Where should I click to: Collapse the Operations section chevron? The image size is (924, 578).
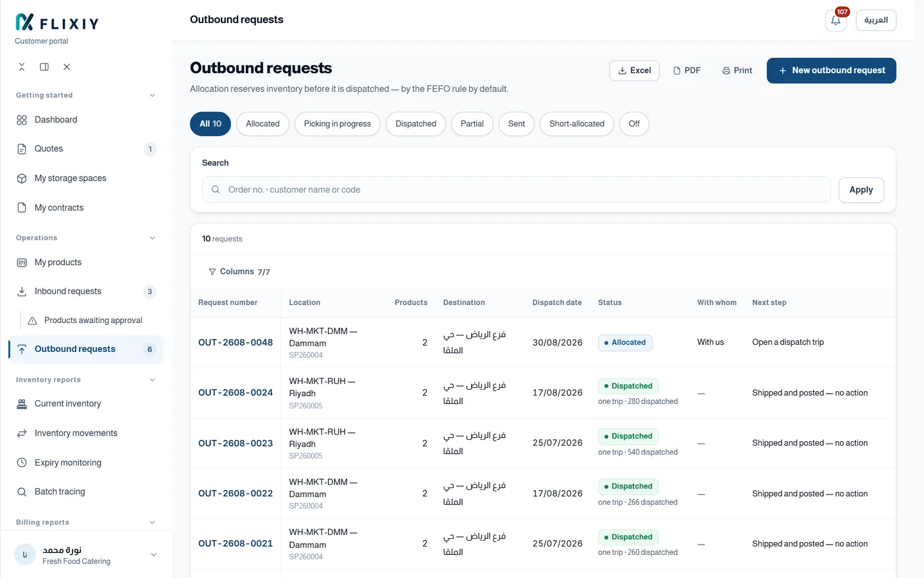(152, 238)
